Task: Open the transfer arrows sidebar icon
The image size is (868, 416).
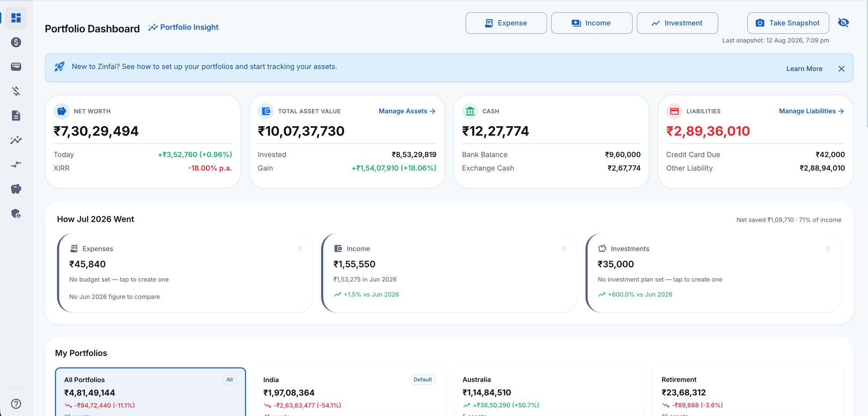Action: click(16, 164)
